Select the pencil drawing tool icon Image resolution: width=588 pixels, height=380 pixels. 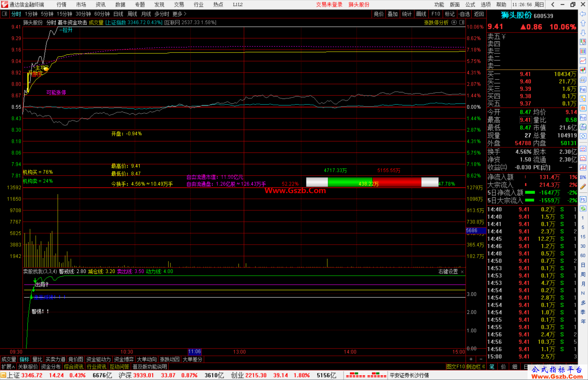pyautogui.click(x=583, y=187)
